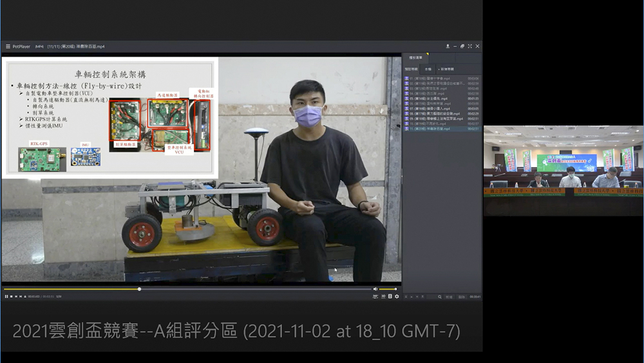Screen dimensions: 644x363
Task: Click the video seek bar handle
Action: pyautogui.click(x=139, y=289)
